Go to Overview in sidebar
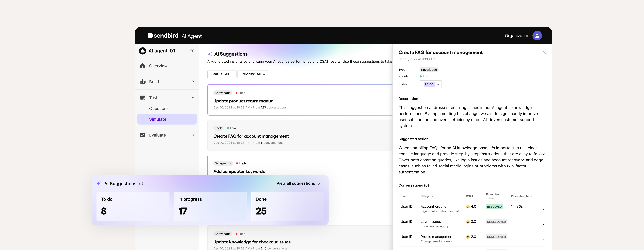This screenshot has height=250, width=644. pos(167,66)
